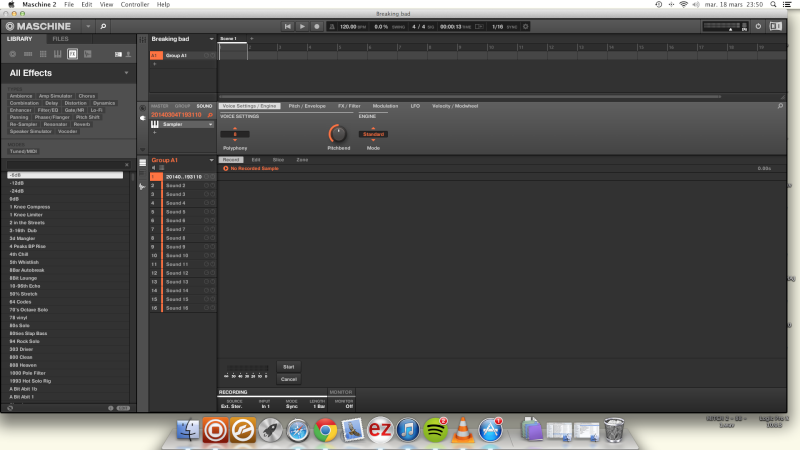The width and height of the screenshot is (800, 450).
Task: Expand the All Effects dropdown
Action: [127, 73]
